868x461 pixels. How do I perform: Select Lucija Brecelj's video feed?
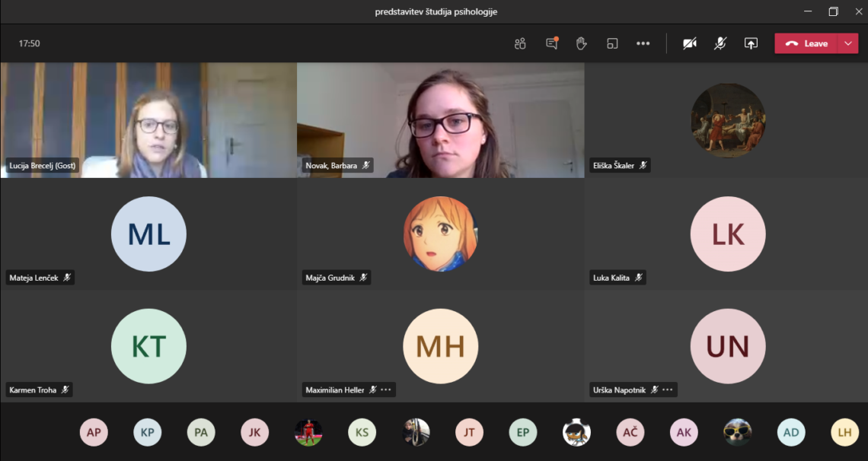pos(148,120)
